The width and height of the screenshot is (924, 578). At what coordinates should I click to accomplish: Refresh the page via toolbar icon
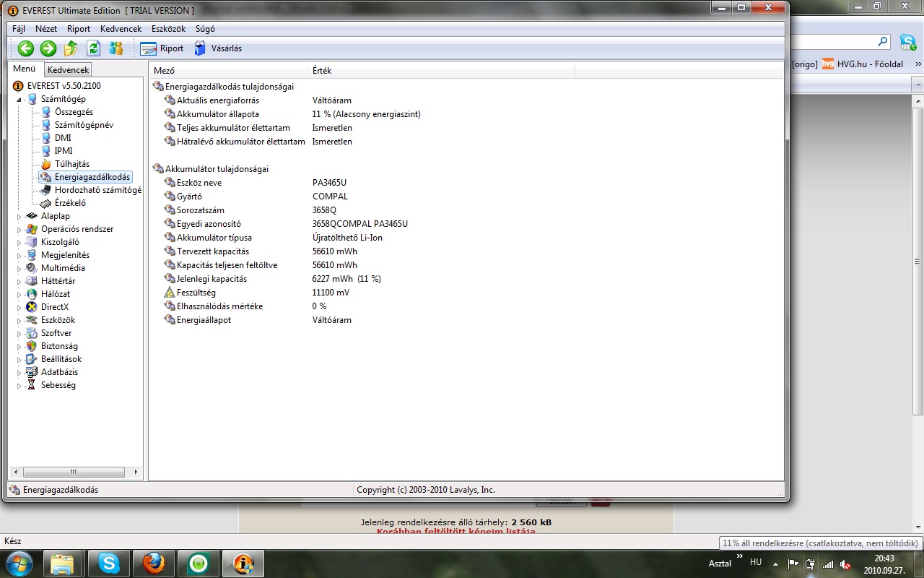(93, 48)
